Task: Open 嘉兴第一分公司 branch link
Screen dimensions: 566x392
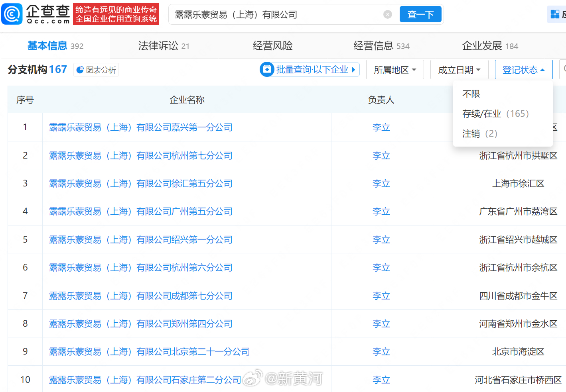Action: (x=141, y=127)
